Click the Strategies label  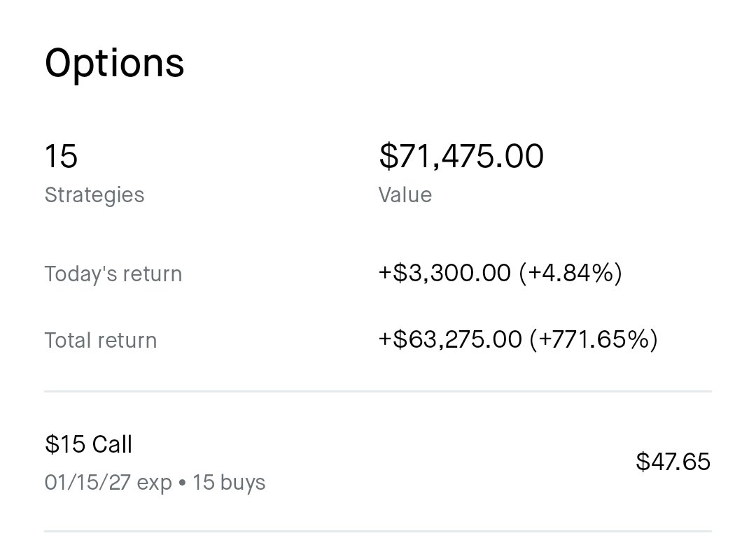(x=94, y=195)
